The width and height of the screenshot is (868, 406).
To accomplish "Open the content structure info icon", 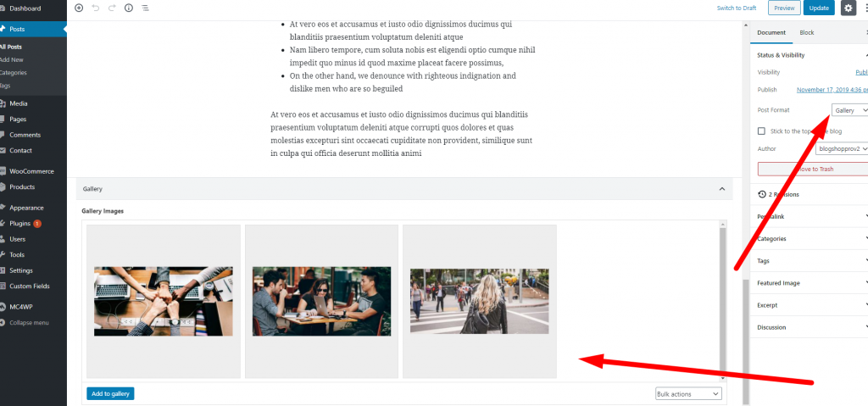I will point(129,8).
